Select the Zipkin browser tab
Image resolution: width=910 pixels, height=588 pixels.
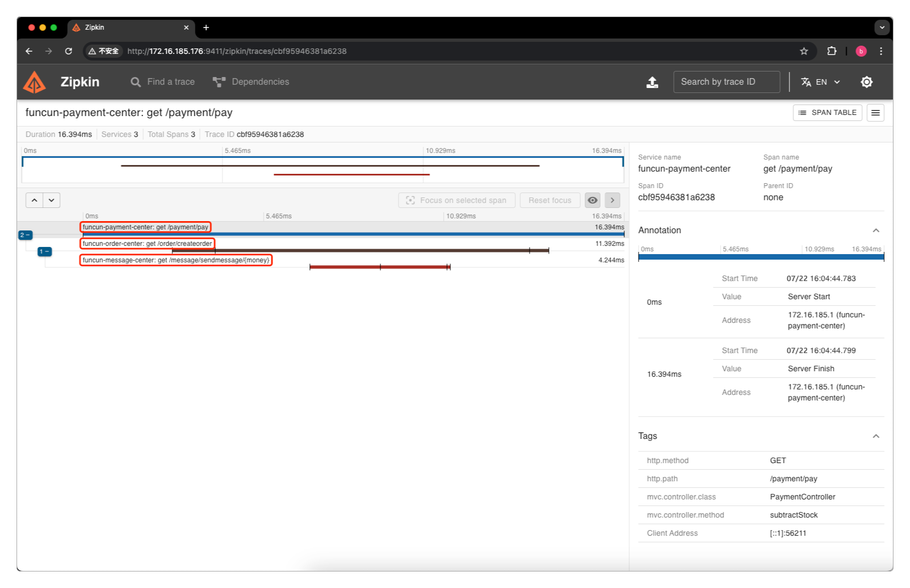tap(130, 28)
